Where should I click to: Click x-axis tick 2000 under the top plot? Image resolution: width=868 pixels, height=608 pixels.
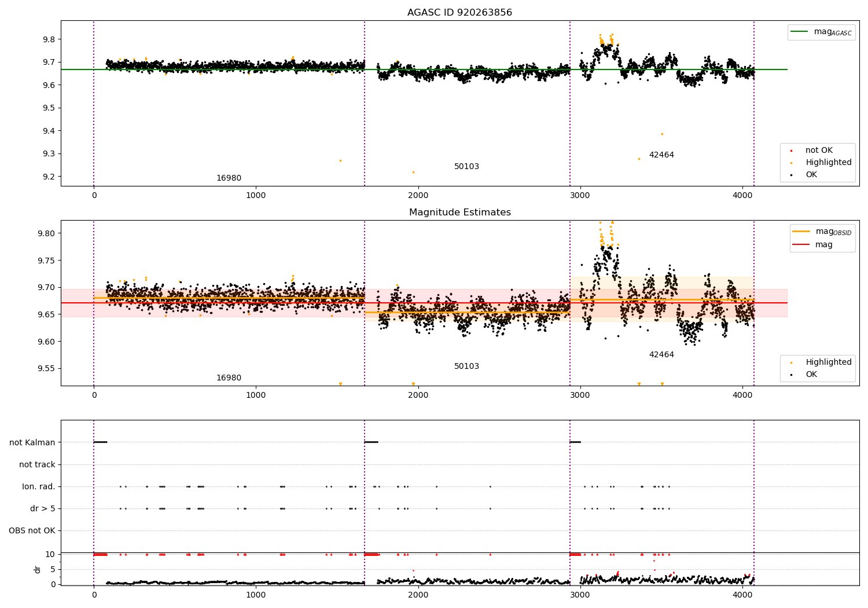(418, 195)
